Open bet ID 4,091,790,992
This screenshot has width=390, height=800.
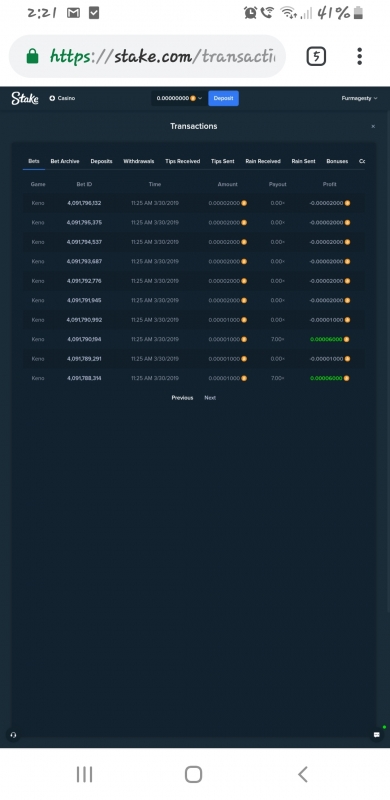tap(84, 320)
